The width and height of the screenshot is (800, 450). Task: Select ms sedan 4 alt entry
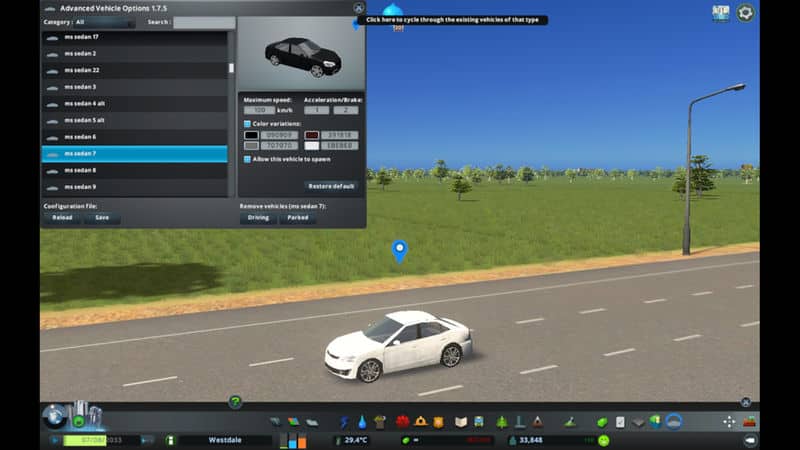tap(134, 103)
